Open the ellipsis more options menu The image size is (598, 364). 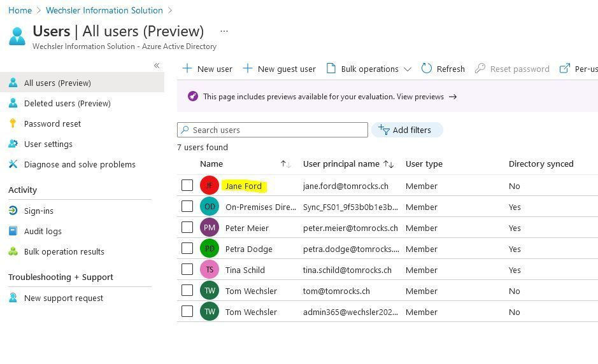coord(224,31)
